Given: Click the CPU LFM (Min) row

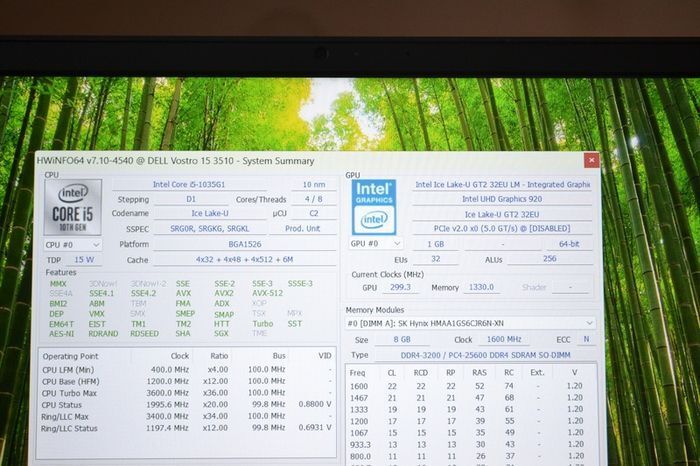Looking at the screenshot, I should click(x=187, y=370).
